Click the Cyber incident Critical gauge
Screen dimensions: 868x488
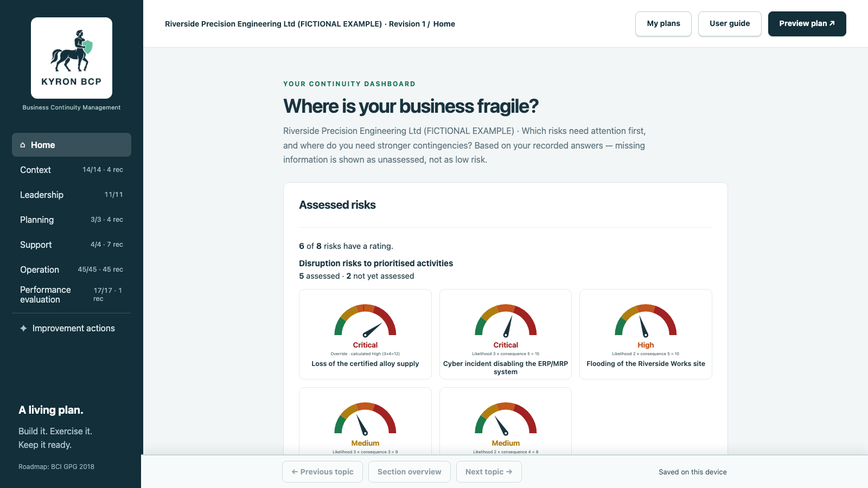506,320
